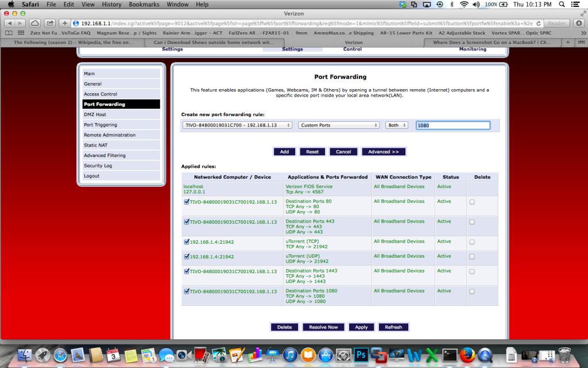
Task: Show hidden bookmarks overflow chevron
Action: 583,33
